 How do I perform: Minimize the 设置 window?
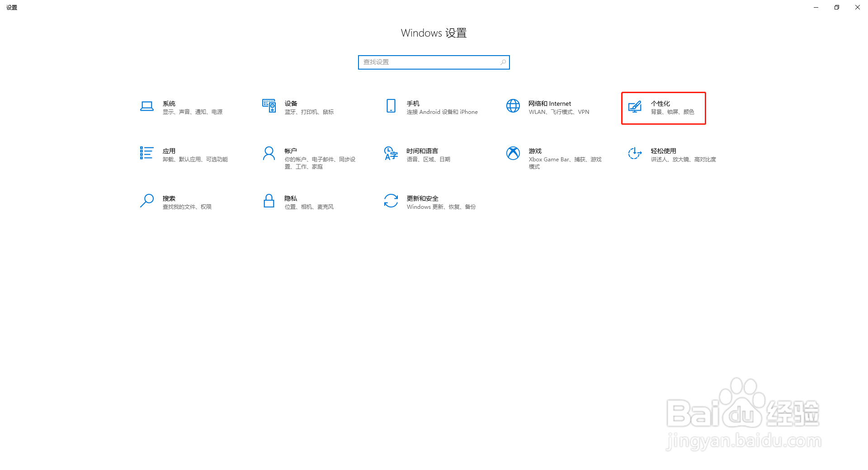click(x=816, y=7)
